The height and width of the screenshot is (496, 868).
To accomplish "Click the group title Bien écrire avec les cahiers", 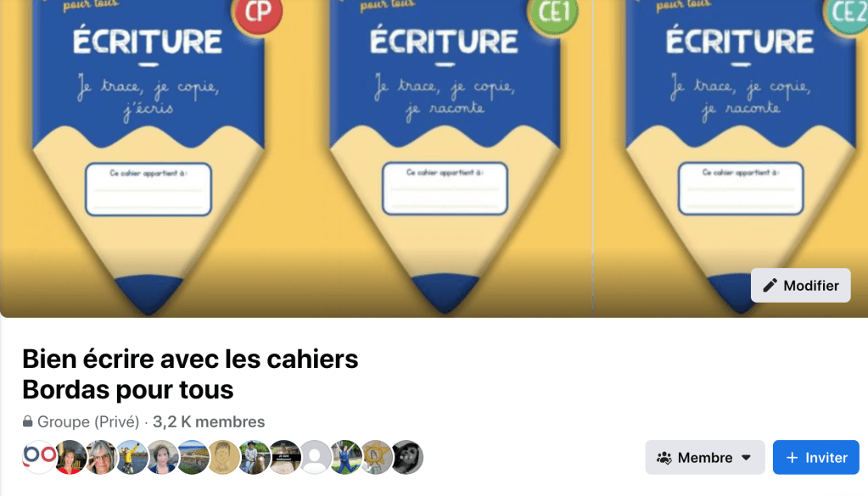I will pyautogui.click(x=190, y=359).
